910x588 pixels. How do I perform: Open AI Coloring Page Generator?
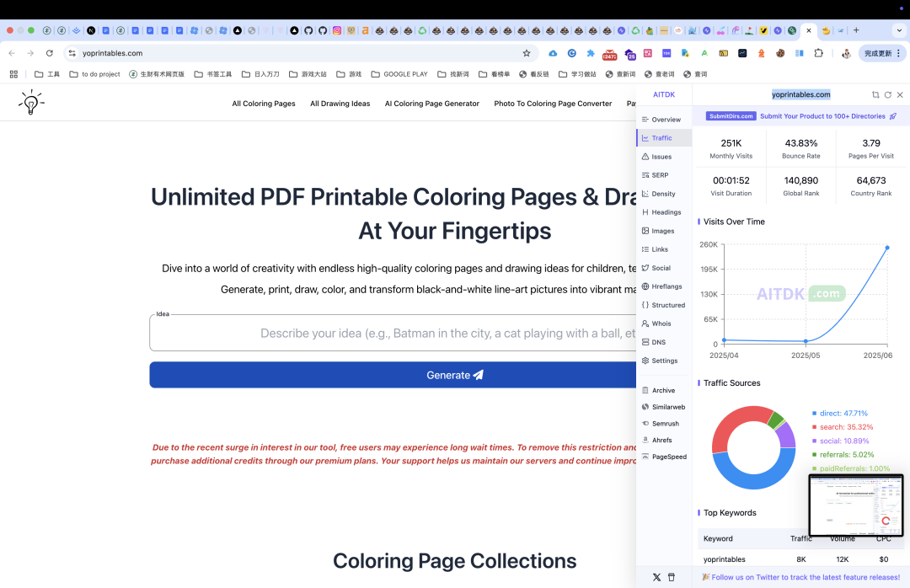431,104
